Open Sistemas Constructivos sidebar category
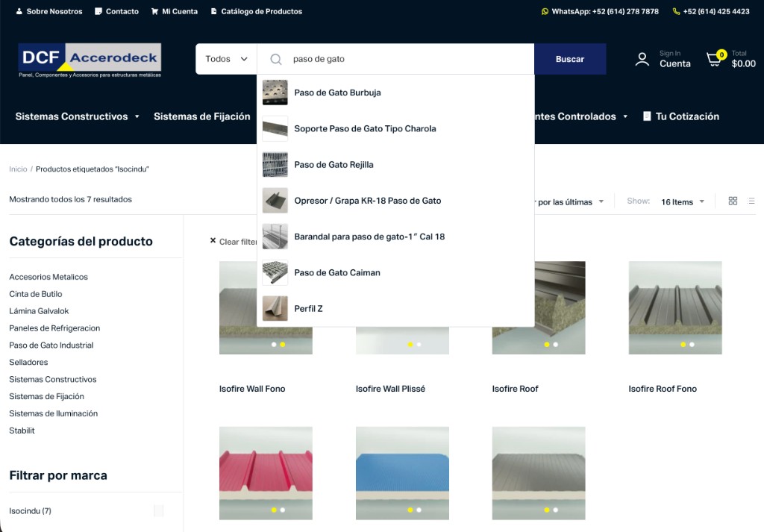Viewport: 764px width, 532px height. tap(53, 379)
